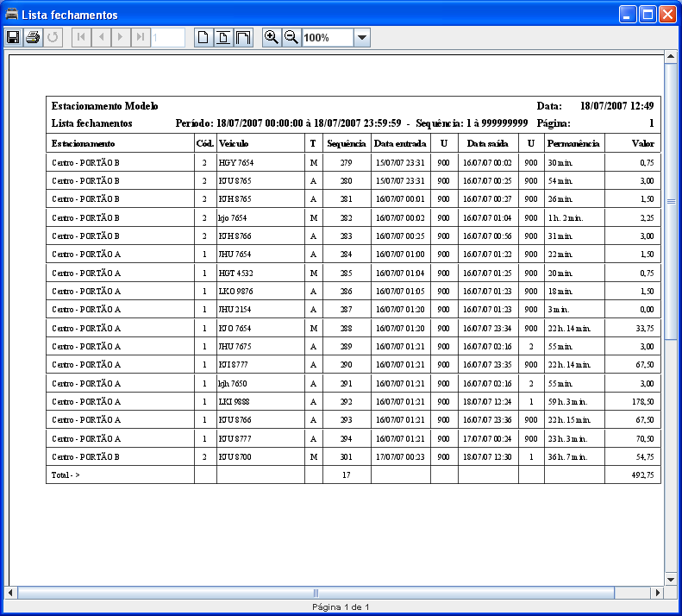Print the report using the printer icon
682x616 pixels.
click(x=33, y=37)
